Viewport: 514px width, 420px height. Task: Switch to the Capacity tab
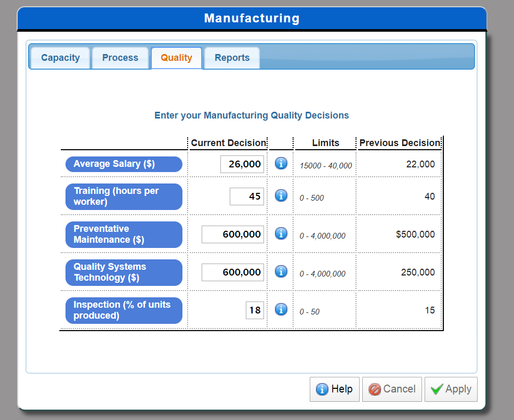[x=60, y=58]
